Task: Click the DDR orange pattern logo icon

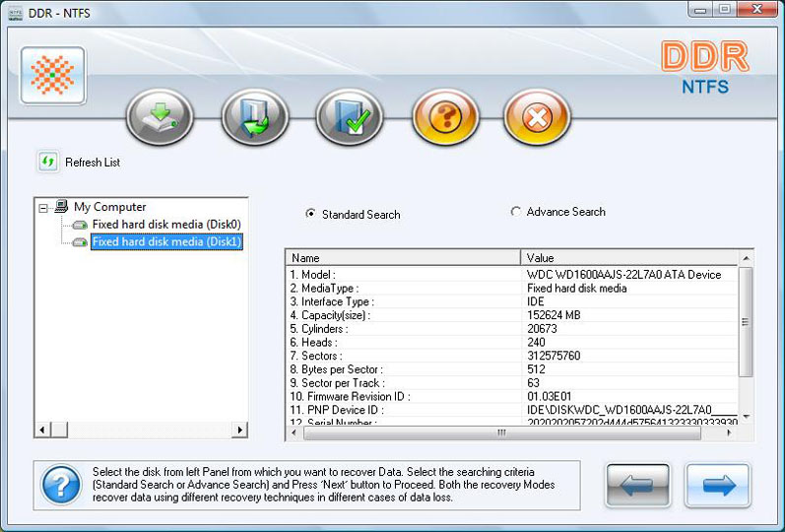Action: 52,75
